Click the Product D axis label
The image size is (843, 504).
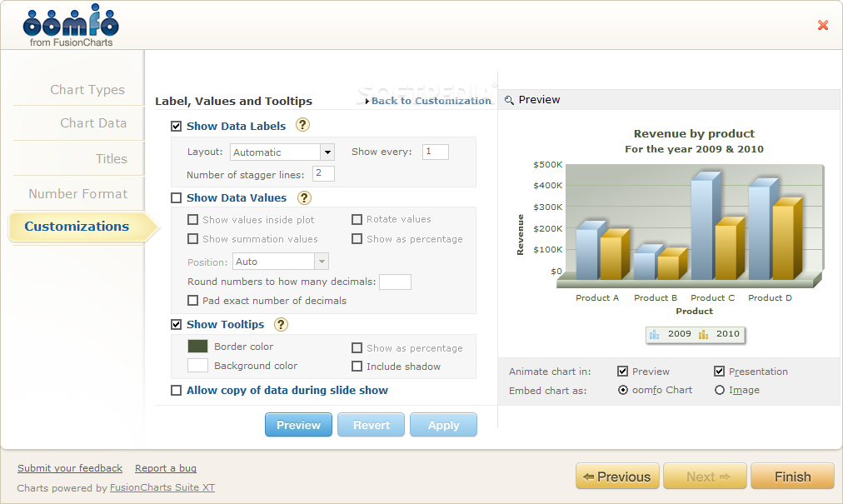(770, 298)
